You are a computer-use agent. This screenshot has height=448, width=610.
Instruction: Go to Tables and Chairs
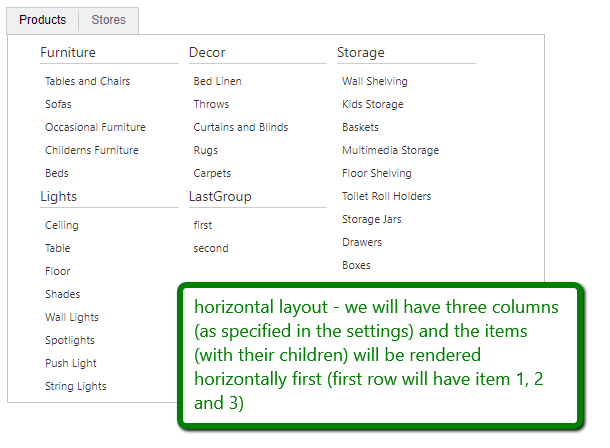pos(87,81)
